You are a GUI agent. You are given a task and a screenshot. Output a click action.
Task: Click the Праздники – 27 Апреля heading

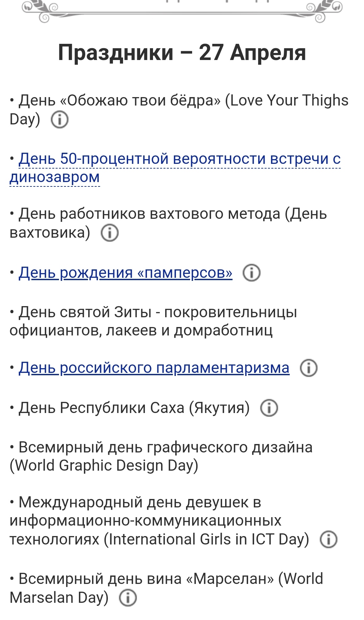pos(182,53)
